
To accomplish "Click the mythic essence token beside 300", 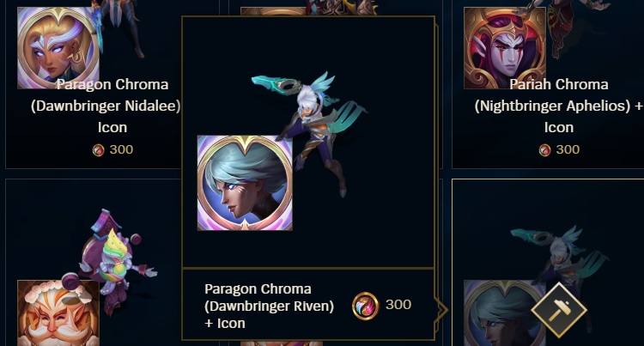I will click(365, 306).
